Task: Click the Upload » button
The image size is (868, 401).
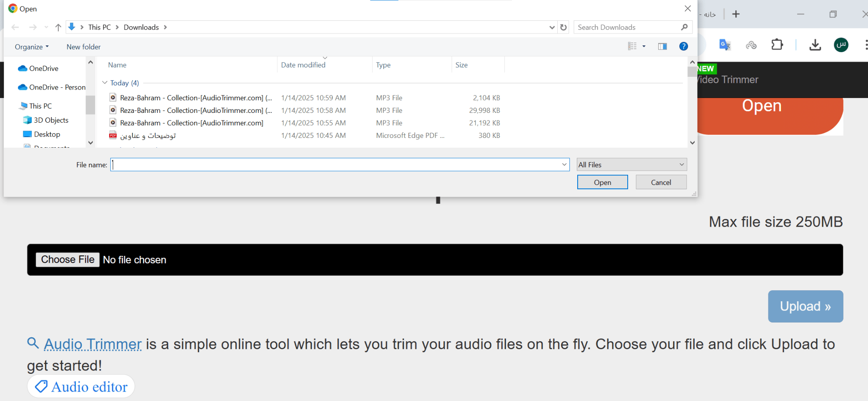Action: pos(805,306)
